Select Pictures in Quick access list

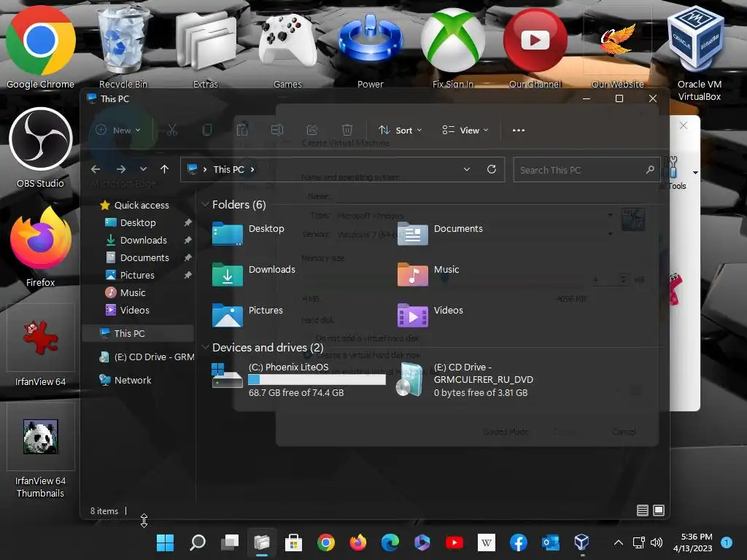[x=138, y=275]
